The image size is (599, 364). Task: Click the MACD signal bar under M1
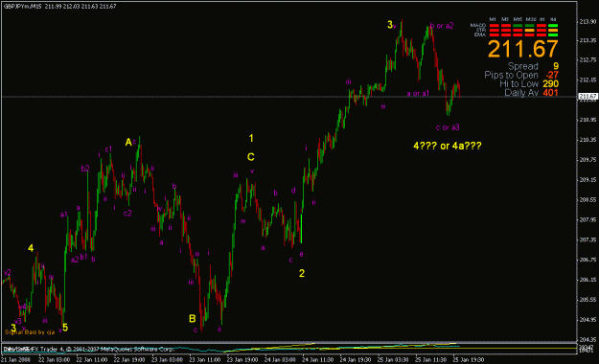(x=495, y=26)
